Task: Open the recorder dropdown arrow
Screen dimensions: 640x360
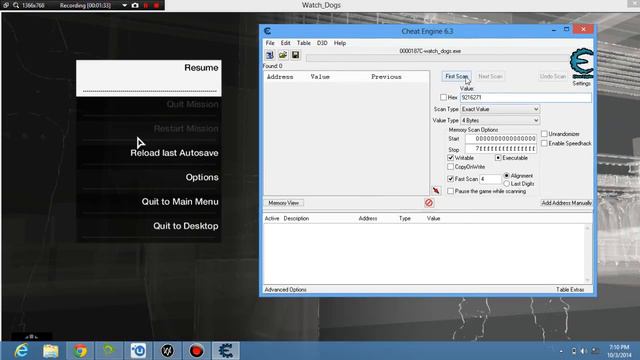Action: tap(124, 5)
